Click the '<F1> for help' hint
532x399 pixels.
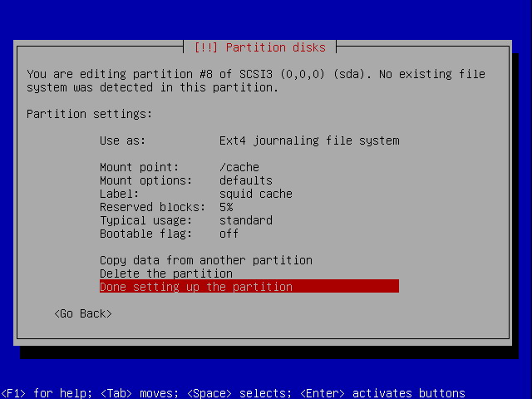(47, 393)
